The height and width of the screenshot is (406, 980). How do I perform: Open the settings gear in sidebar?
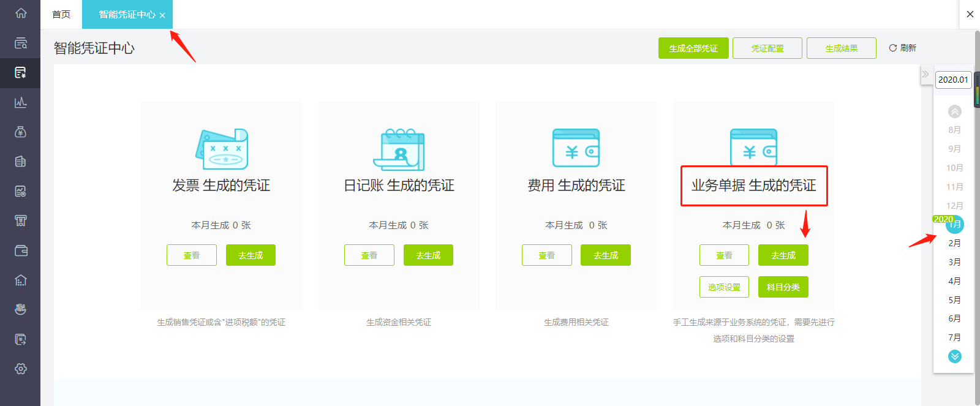pyautogui.click(x=20, y=369)
